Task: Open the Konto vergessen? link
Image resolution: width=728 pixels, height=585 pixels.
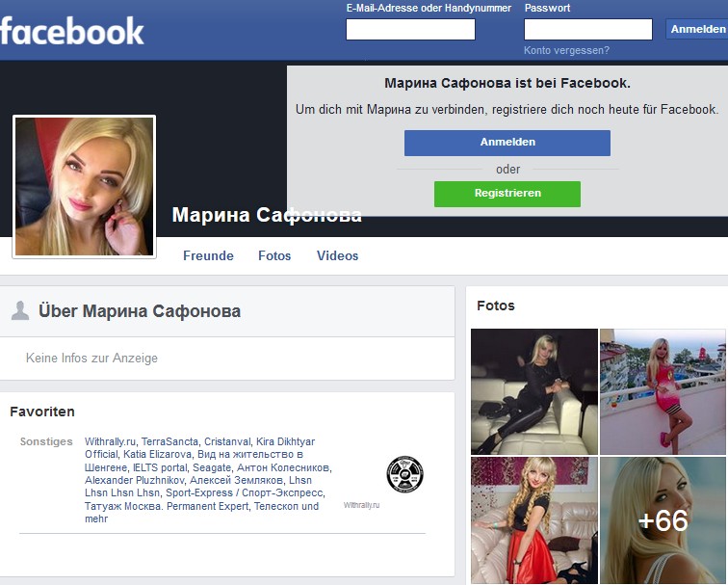Action: coord(566,50)
